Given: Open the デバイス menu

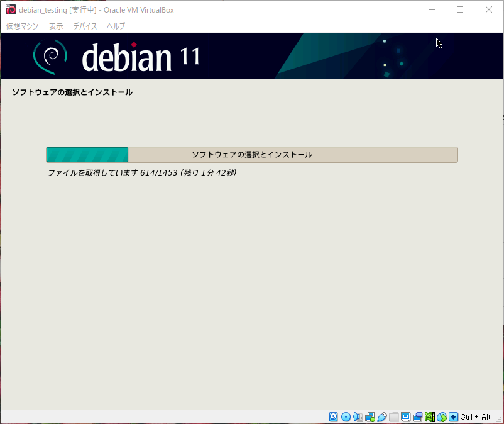Looking at the screenshot, I should pyautogui.click(x=85, y=26).
